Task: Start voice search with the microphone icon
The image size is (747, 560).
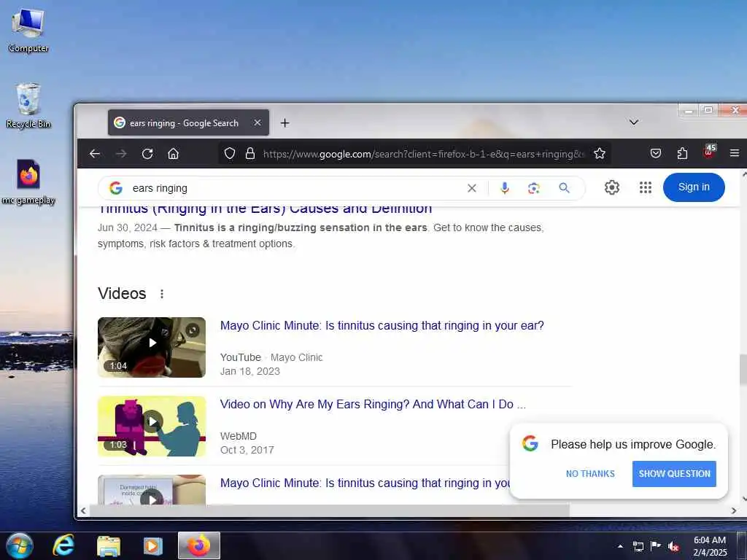Action: (x=505, y=188)
